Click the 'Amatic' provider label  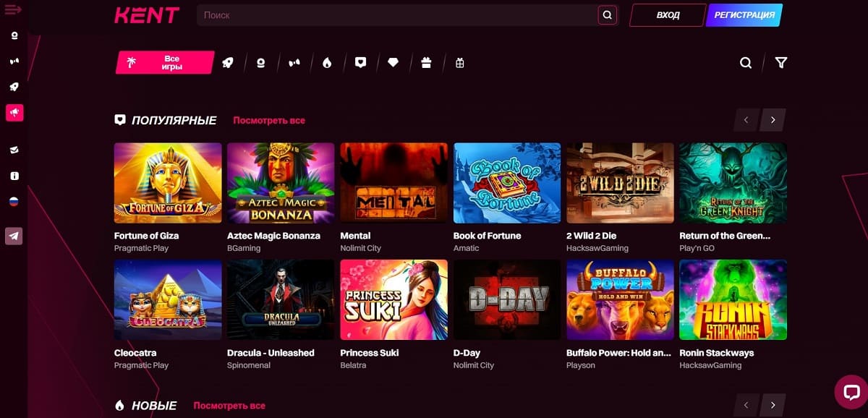(466, 248)
